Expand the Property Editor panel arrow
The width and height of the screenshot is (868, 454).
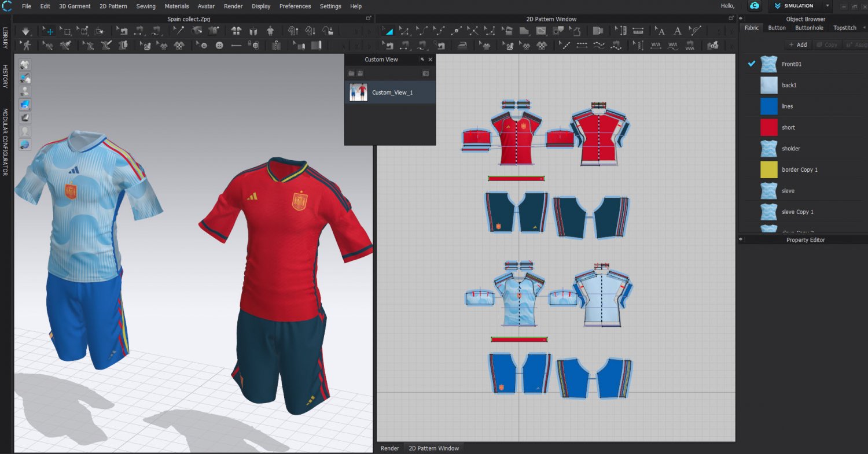tap(741, 239)
